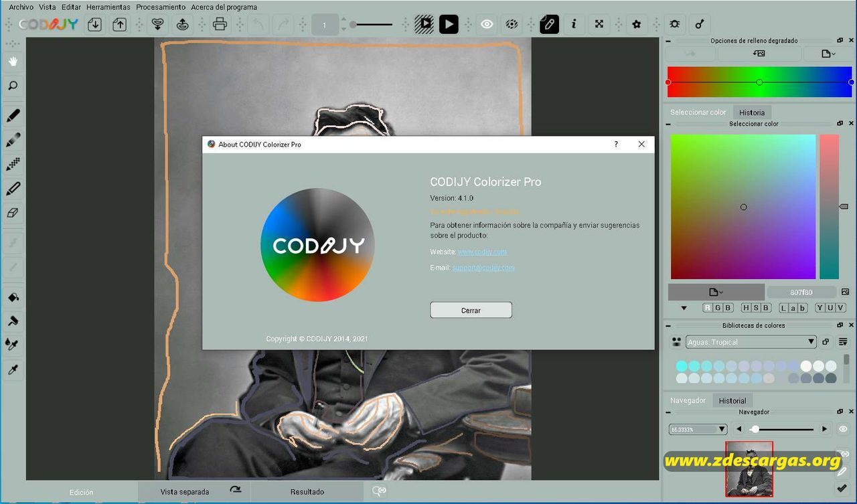857x504 pixels.
Task: Click the key license icon in toolbar
Action: (x=700, y=25)
